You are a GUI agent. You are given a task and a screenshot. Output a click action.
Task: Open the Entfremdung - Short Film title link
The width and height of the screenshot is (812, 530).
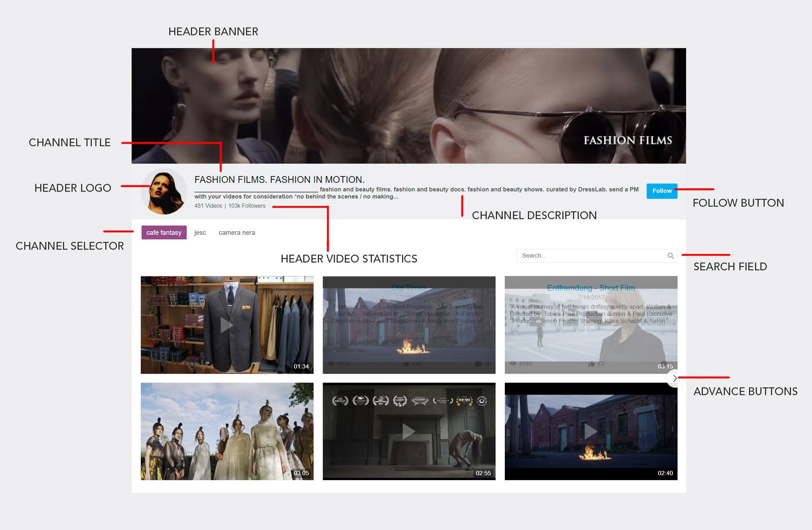click(591, 288)
